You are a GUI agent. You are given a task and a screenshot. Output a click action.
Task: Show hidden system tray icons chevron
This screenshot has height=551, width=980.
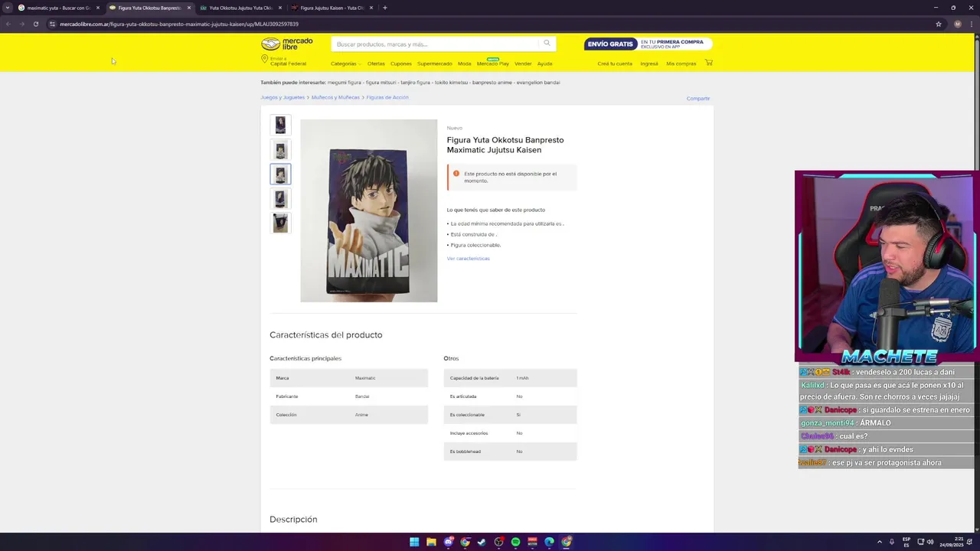(x=879, y=542)
